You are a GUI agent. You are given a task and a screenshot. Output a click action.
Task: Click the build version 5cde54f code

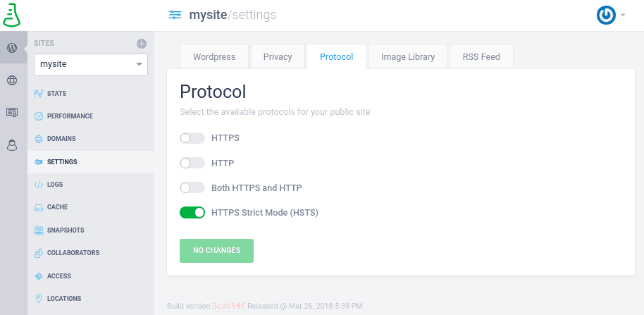tap(228, 306)
